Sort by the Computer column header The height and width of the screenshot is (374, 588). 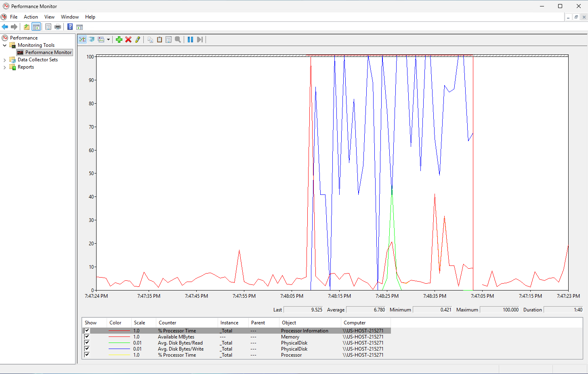(365, 323)
